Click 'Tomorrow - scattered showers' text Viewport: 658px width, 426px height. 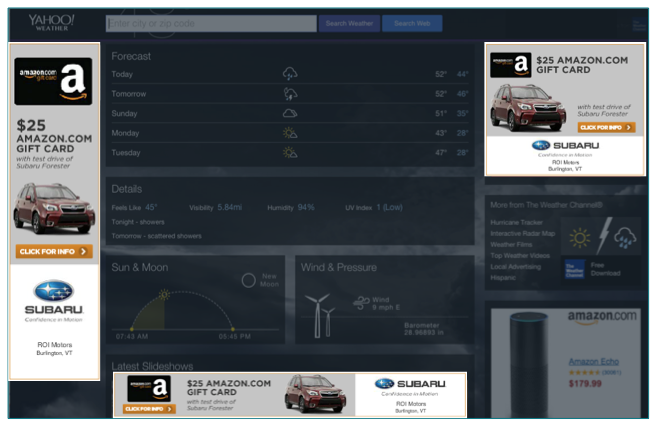pos(156,236)
